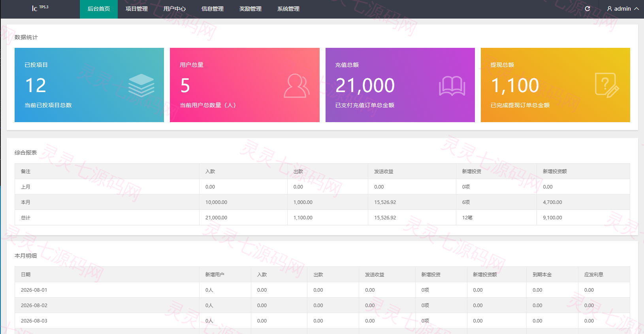
Task: Open the 信息管理 menu
Action: (213, 9)
